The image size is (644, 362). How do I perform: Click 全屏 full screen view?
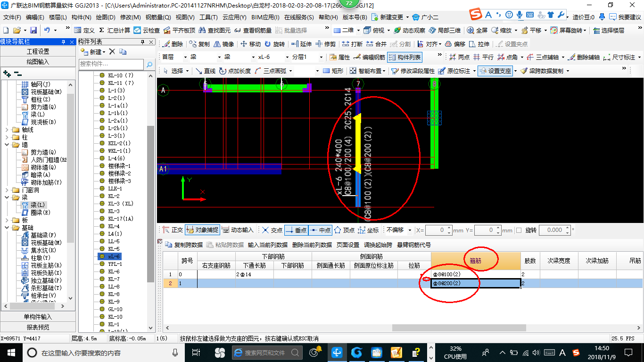coord(477,30)
